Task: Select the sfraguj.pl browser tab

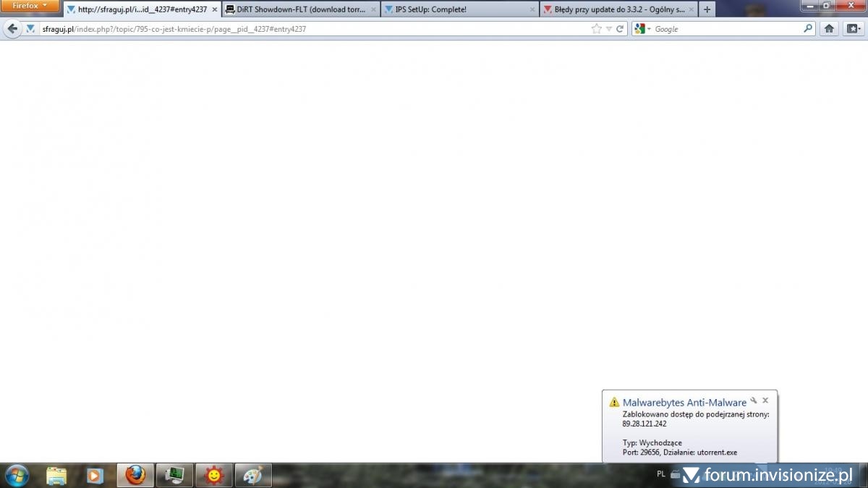Action: [x=142, y=9]
